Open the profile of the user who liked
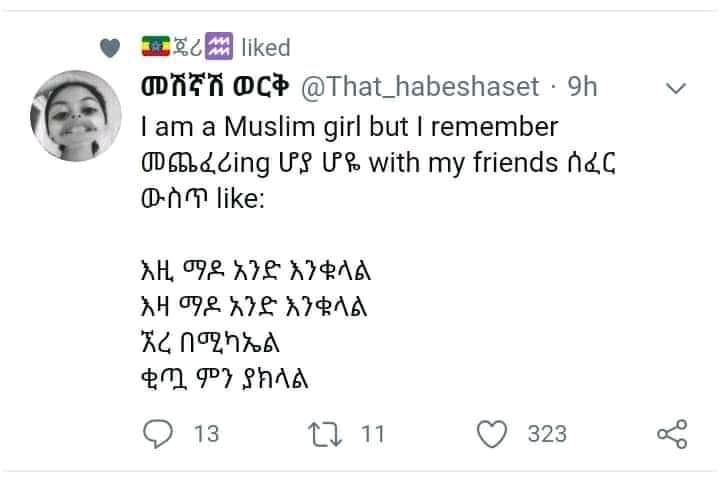Viewport: 720px width, 487px height. tap(187, 46)
